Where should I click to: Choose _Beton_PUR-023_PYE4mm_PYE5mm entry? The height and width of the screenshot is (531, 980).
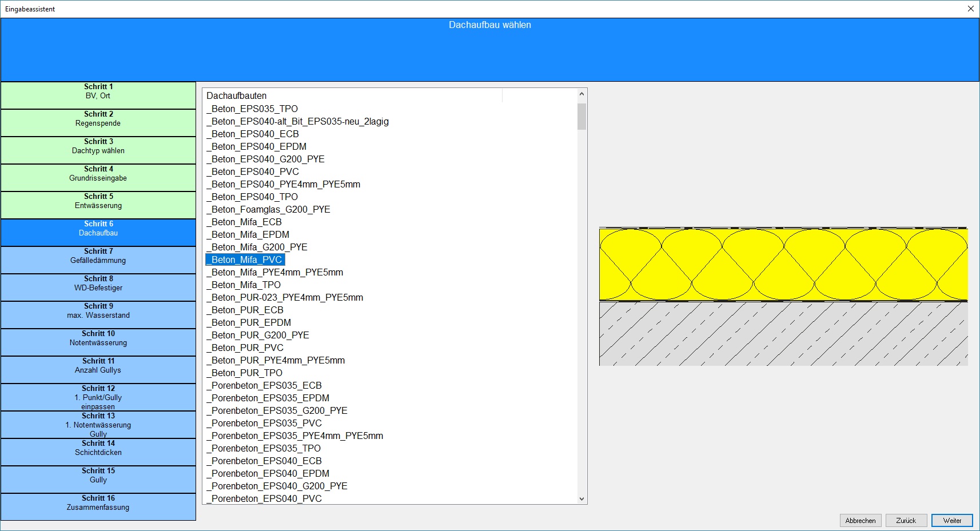coord(285,297)
